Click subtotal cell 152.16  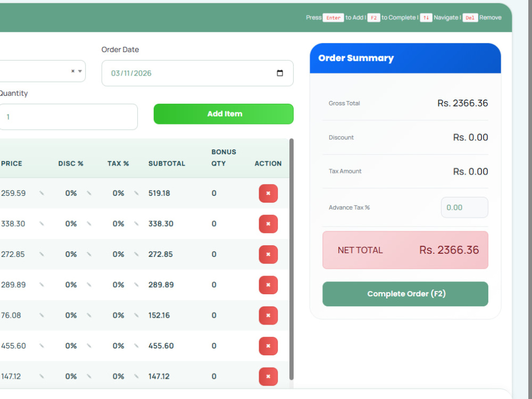click(159, 315)
